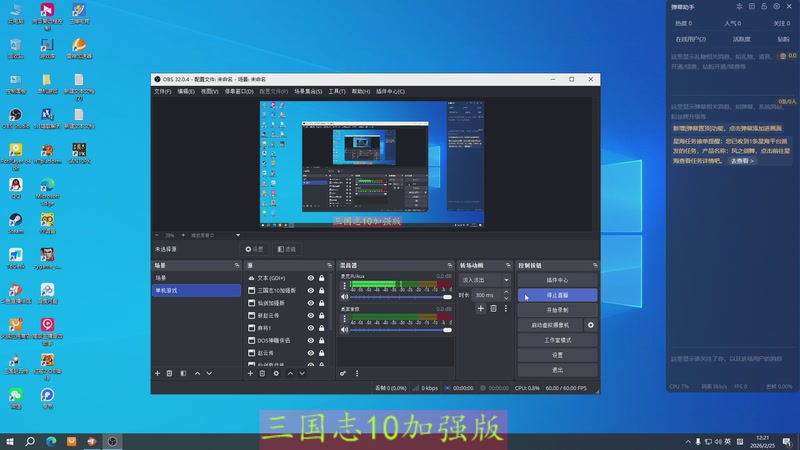Open transition properties three-dot icon

tap(506, 308)
